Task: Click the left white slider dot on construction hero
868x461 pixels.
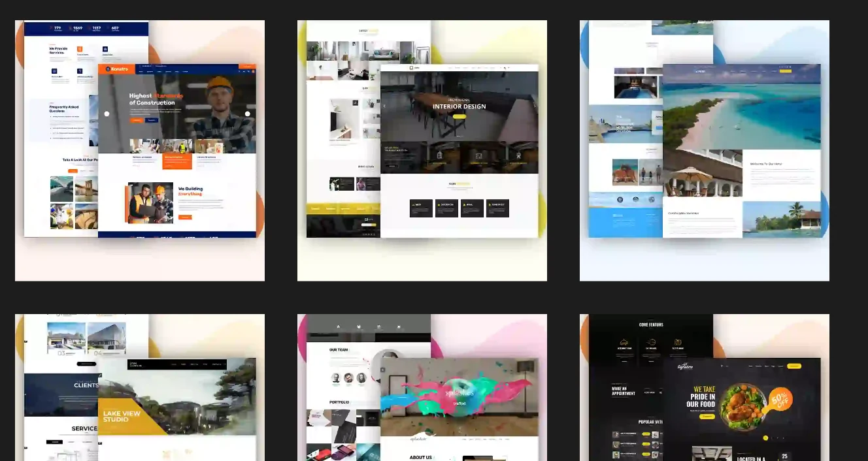Action: [107, 114]
